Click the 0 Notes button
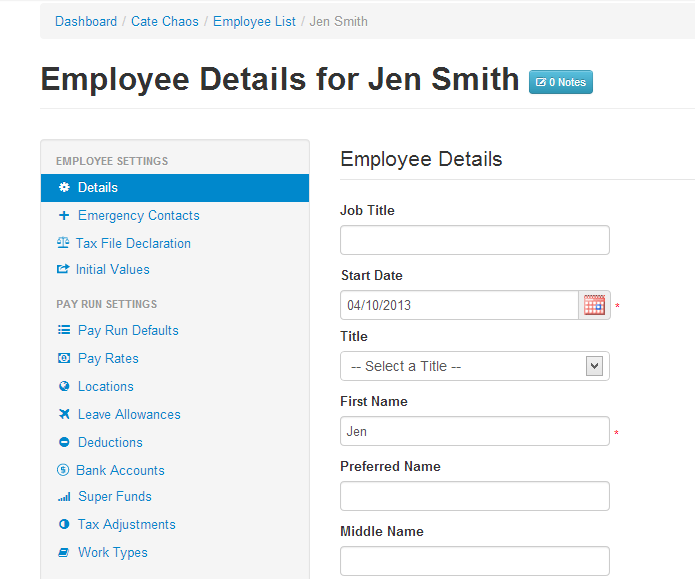Image resolution: width=695 pixels, height=579 pixels. click(x=561, y=82)
